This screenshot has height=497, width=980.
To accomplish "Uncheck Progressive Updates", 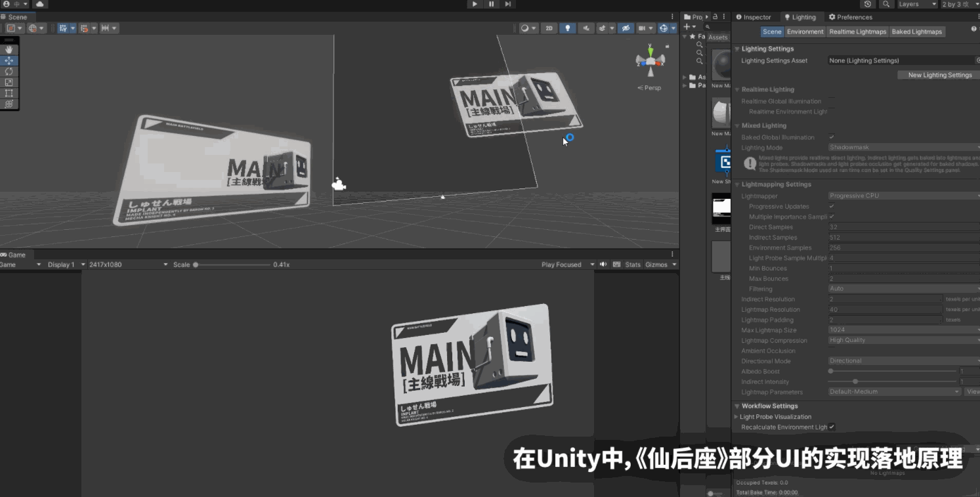I will coord(832,205).
